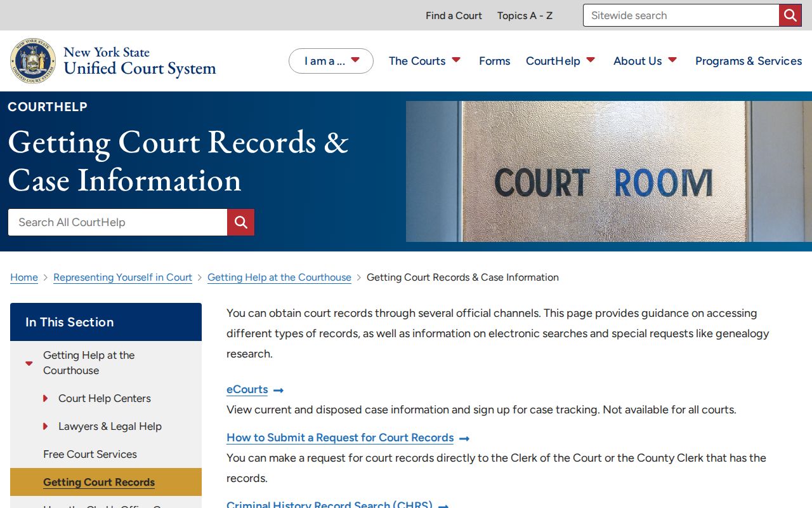Expand the CourtHelp navigation menu
The width and height of the screenshot is (812, 508).
coord(590,60)
